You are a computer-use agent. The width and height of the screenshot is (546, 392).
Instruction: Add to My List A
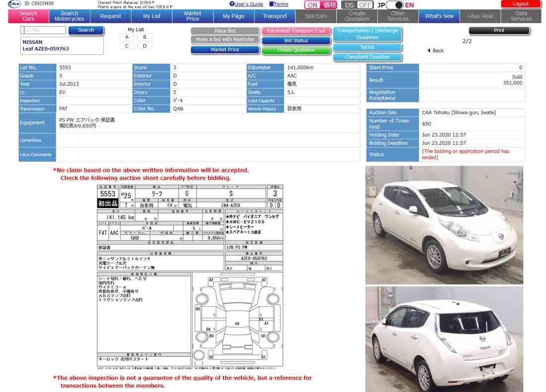127,37
